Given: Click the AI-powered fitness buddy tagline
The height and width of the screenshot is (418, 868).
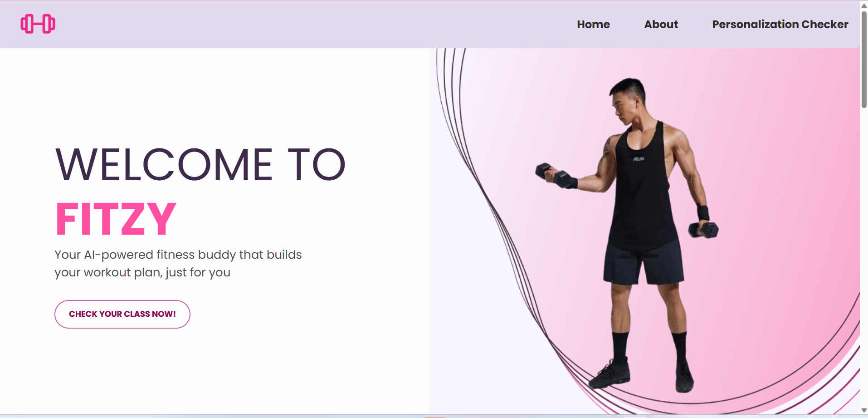Looking at the screenshot, I should point(178,263).
